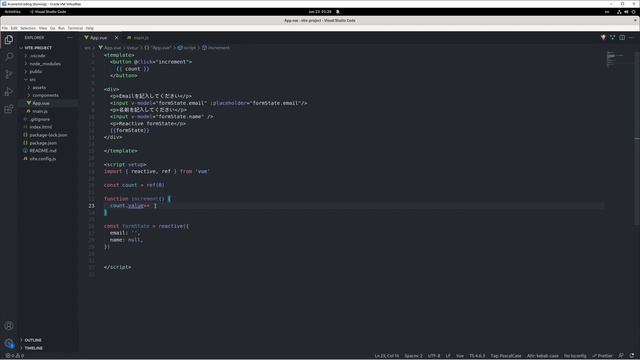The width and height of the screenshot is (640, 360).
Task: Click the Ln 23 cursor position status item
Action: click(x=387, y=356)
